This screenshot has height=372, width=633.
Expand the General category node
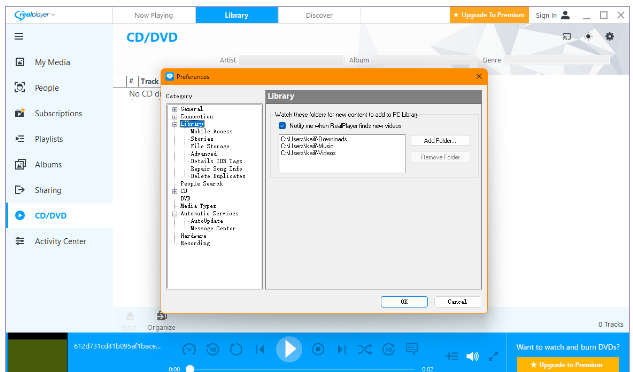[x=175, y=109]
